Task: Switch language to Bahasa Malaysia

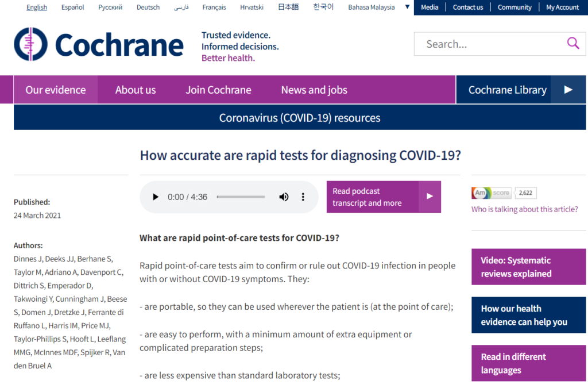Action: point(372,7)
